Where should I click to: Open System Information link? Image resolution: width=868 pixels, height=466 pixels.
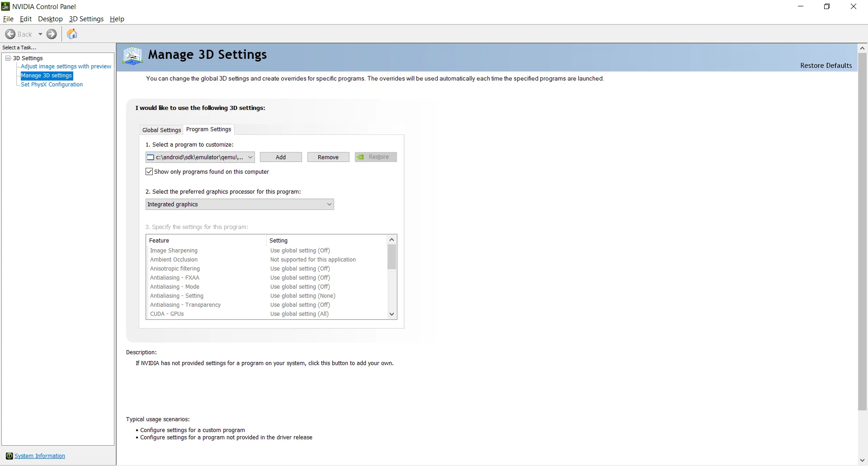(x=40, y=456)
